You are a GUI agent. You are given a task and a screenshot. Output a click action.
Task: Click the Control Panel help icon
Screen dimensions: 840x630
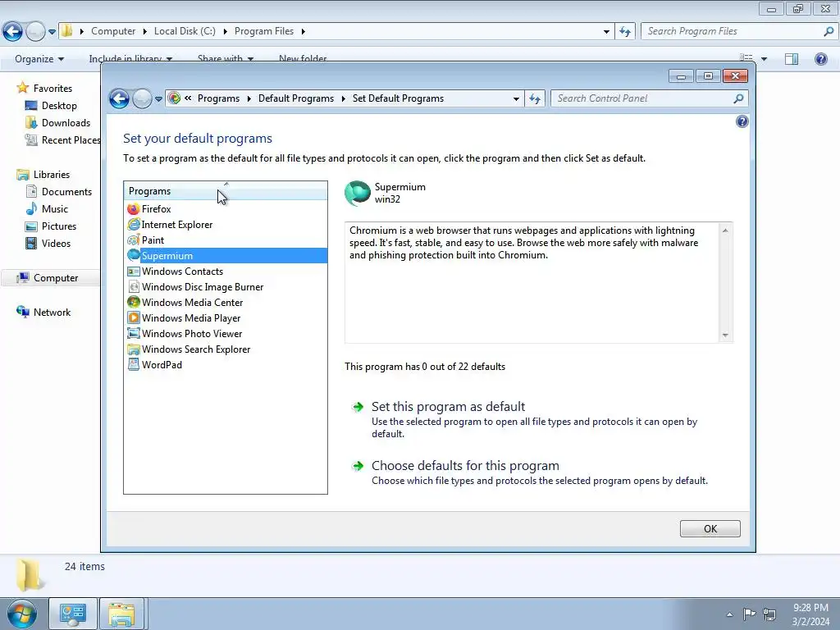(742, 121)
